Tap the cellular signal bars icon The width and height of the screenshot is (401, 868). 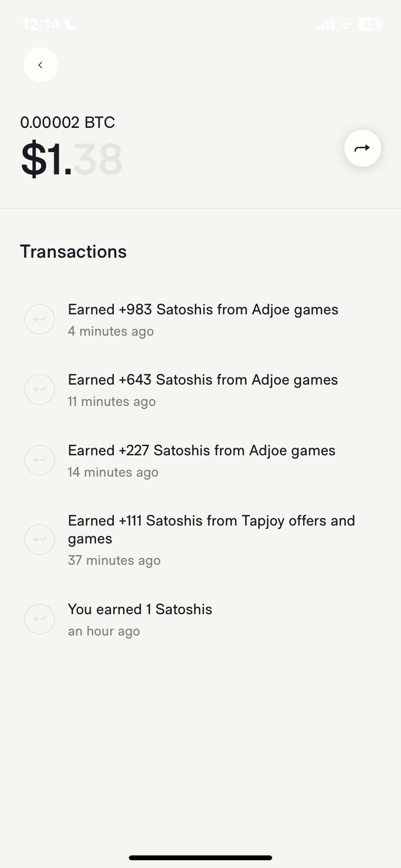[x=325, y=24]
